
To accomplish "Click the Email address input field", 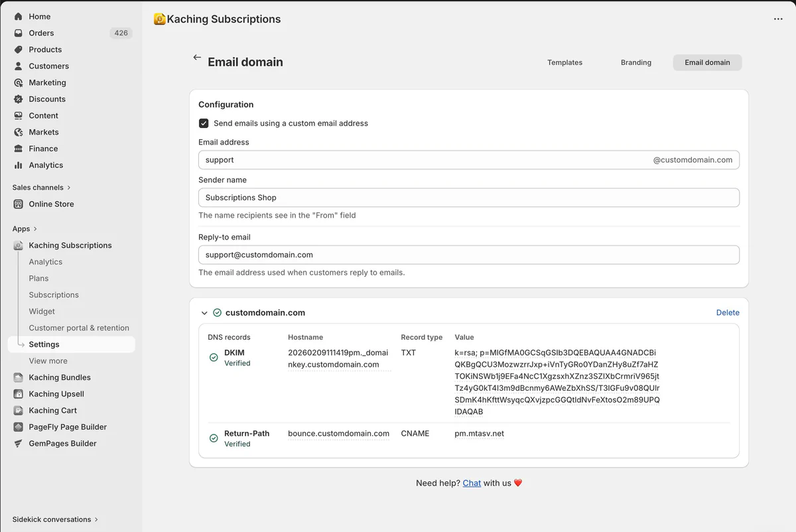I will (469, 160).
